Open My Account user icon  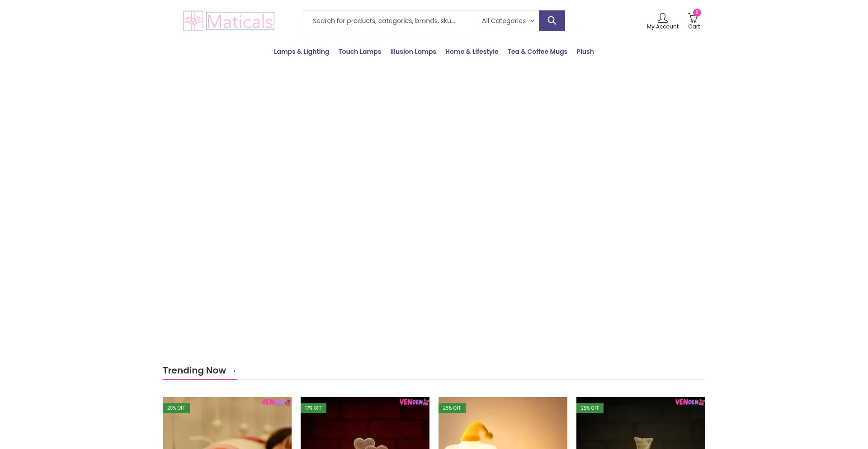click(662, 18)
